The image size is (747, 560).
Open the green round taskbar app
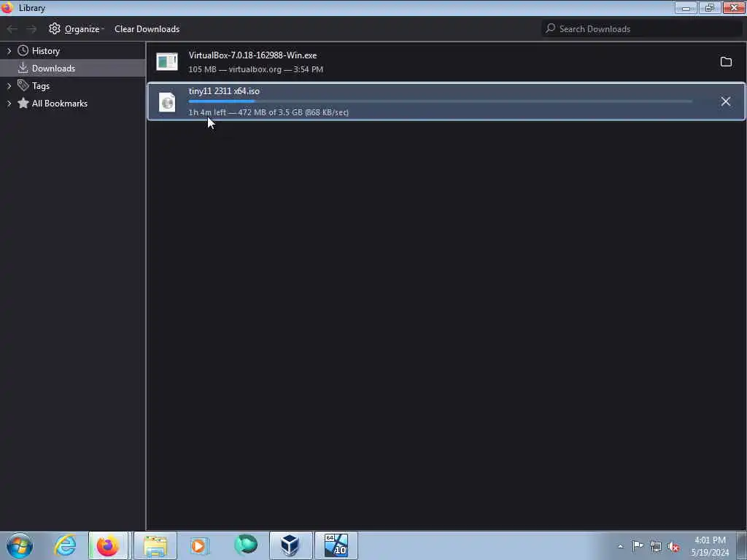click(245, 545)
